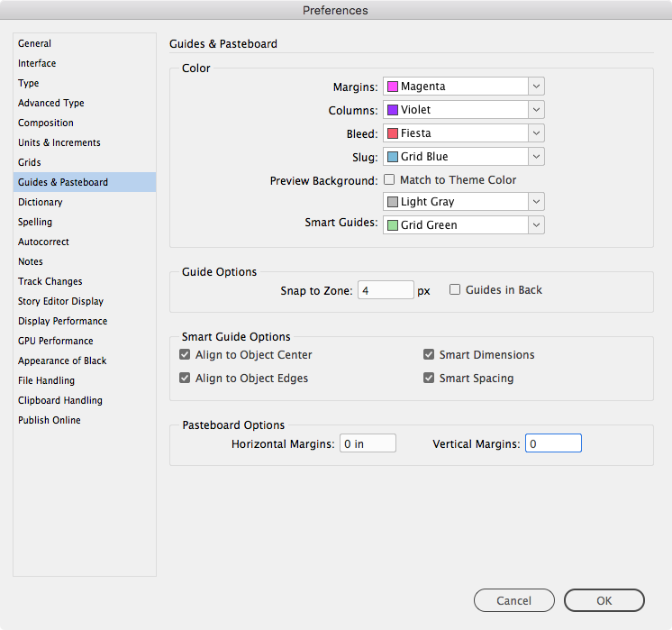Open the Smart Guides color dropdown arrow
This screenshot has height=630, width=672.
coord(536,225)
